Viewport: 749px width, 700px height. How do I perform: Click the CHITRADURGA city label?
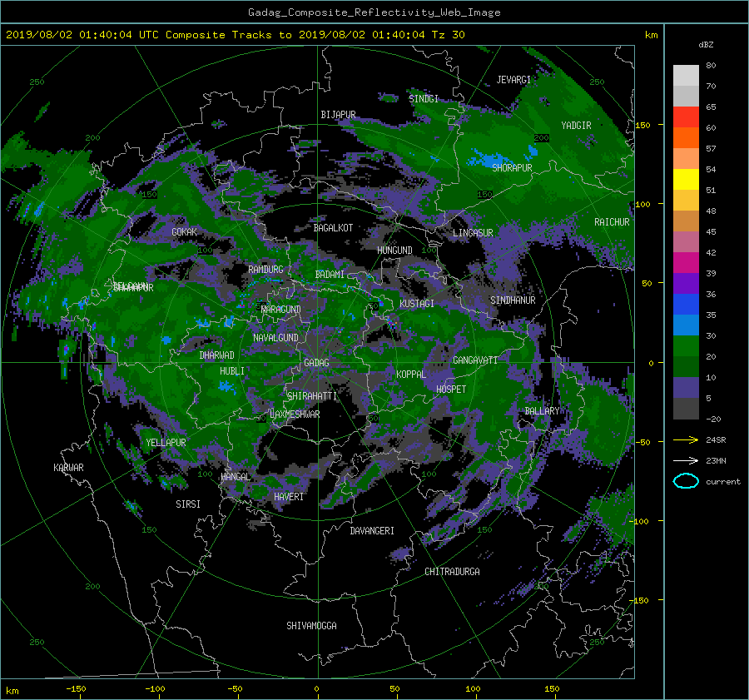coord(453,572)
